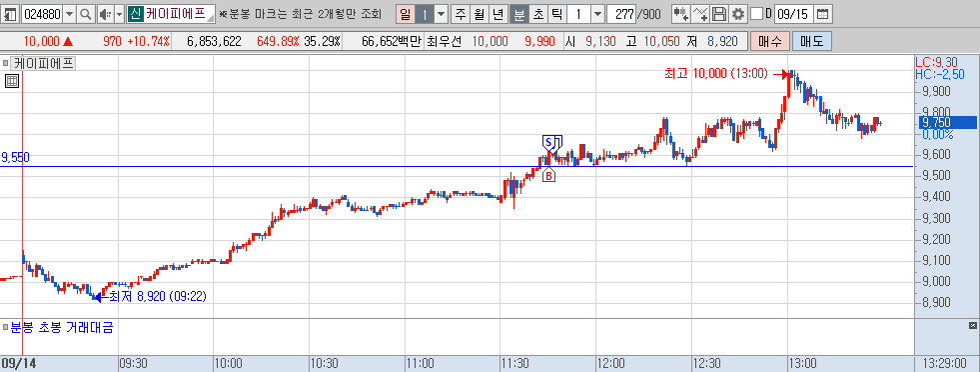
Task: Select the 월 (monthly) period tab
Action: point(479,13)
